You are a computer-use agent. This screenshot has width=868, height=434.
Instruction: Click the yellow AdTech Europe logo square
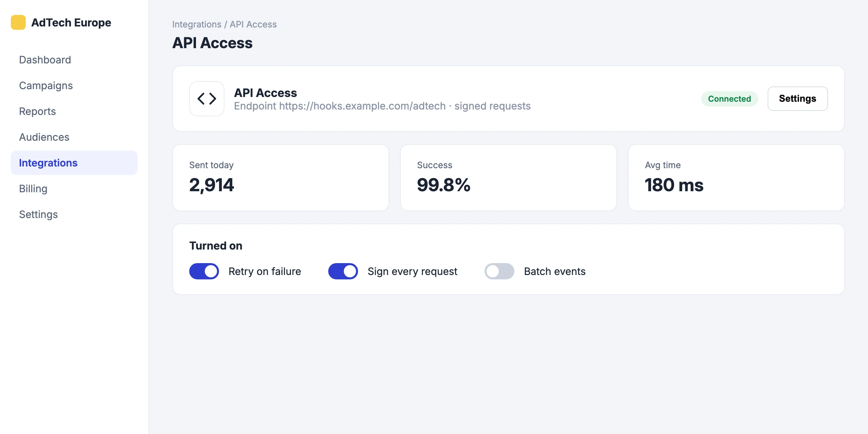point(18,22)
